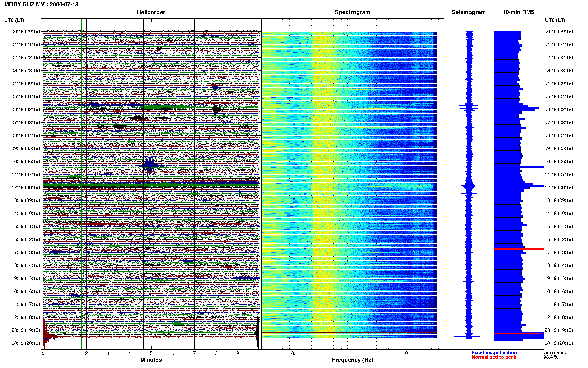
Task: Click left time label '09:19 (05:19)'
Action: coord(26,148)
